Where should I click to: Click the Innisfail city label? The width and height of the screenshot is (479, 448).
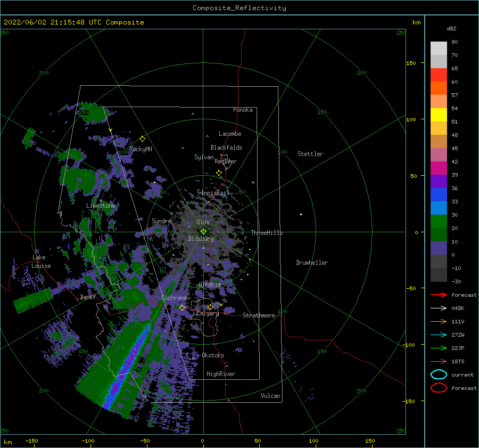216,193
